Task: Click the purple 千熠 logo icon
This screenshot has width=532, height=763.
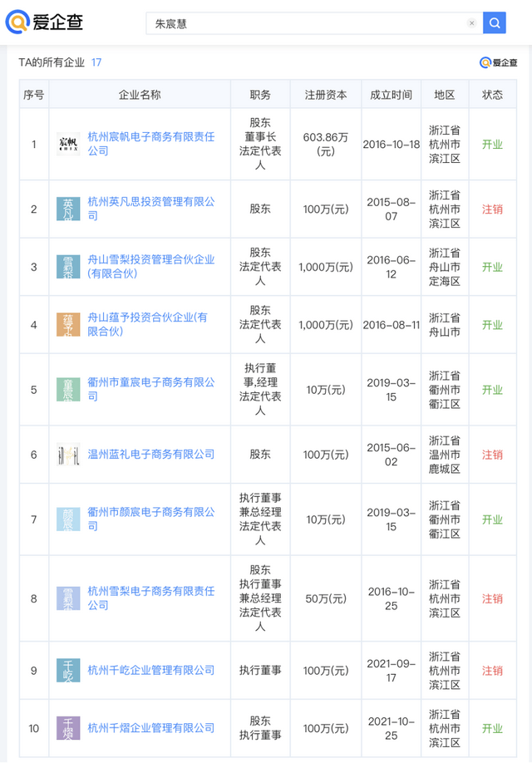Action: pyautogui.click(x=68, y=728)
